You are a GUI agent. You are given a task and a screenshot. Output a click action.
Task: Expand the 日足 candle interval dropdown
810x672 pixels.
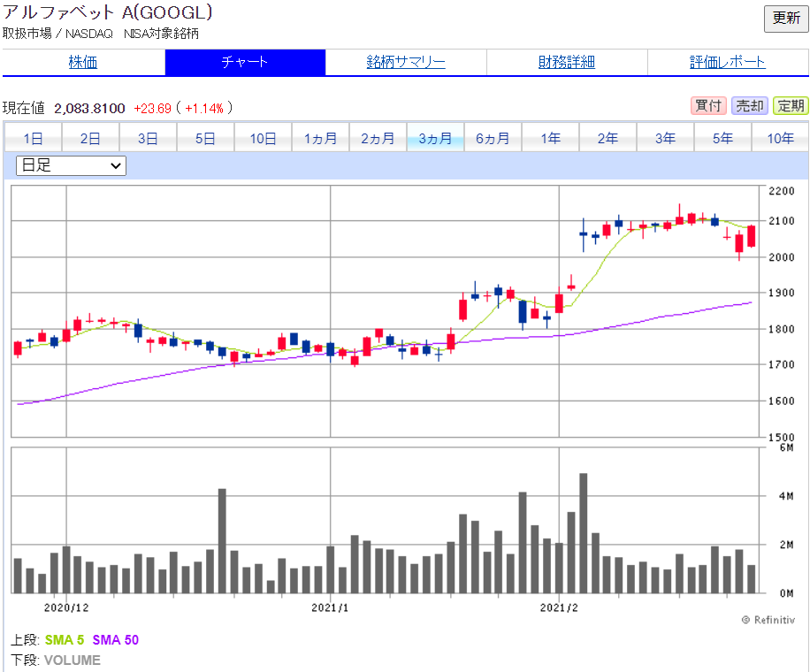click(72, 165)
